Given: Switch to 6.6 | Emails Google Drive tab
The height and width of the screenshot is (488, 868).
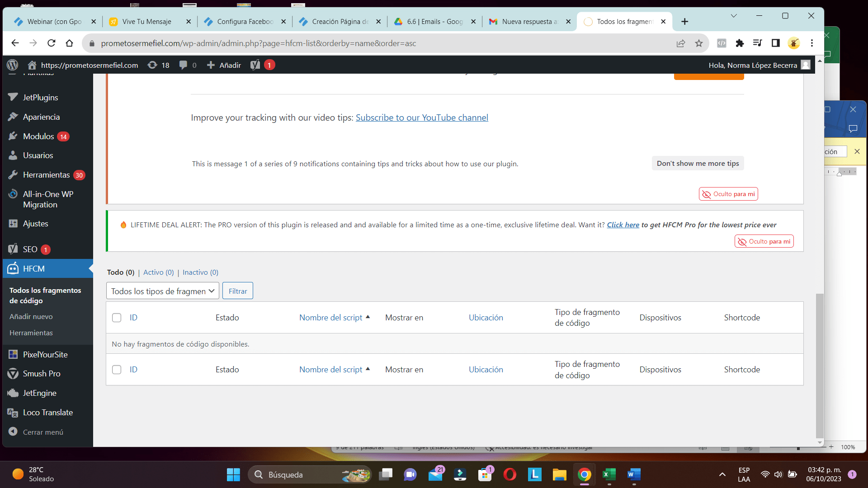Looking at the screenshot, I should pos(435,21).
